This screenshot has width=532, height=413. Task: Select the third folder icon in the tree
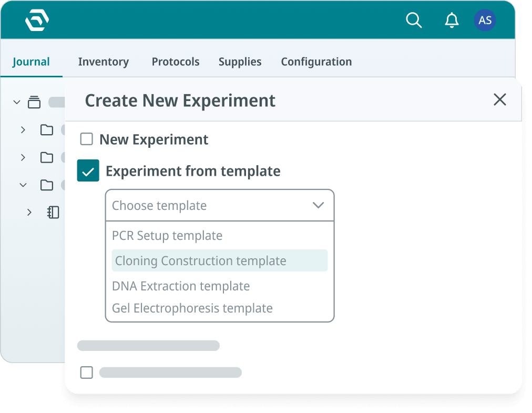click(46, 185)
